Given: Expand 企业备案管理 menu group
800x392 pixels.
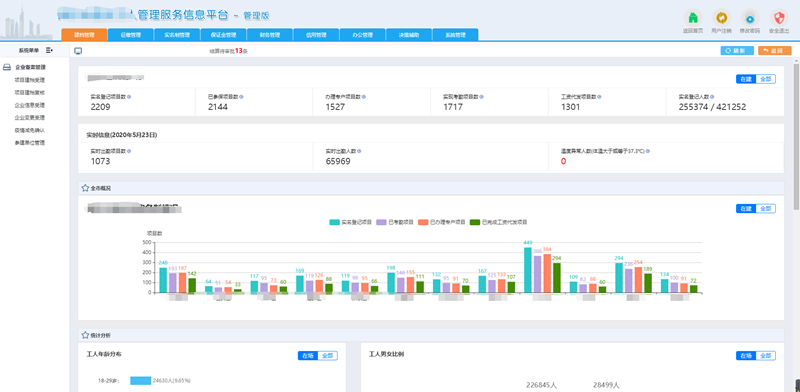Looking at the screenshot, I should click(31, 67).
